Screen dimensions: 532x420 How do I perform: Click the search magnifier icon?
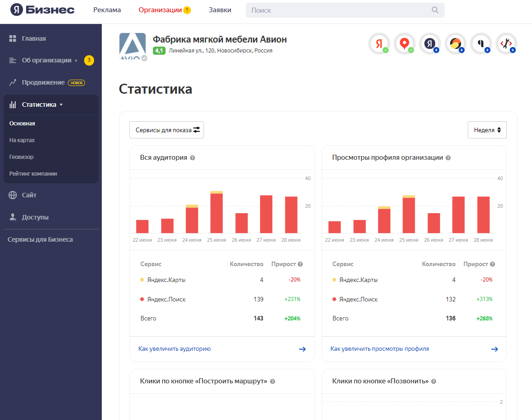[435, 10]
